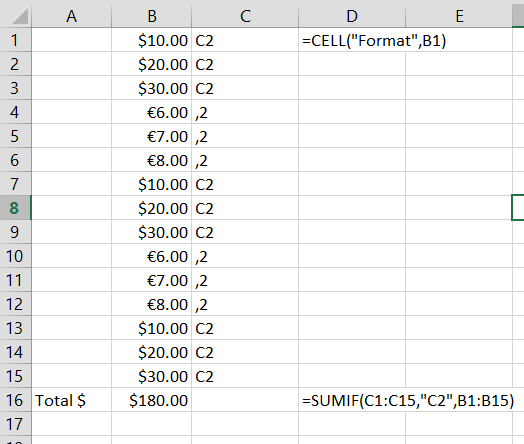Select column A header
This screenshot has width=524, height=444.
(72, 16)
